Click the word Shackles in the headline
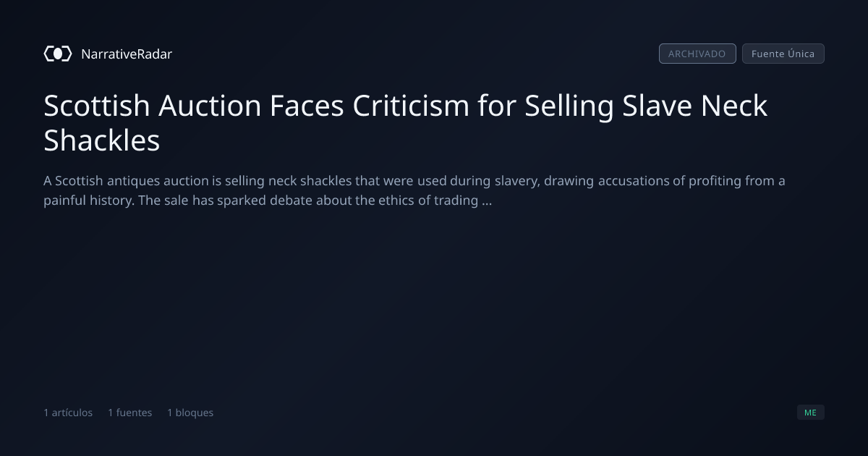The width and height of the screenshot is (868, 456). [x=102, y=140]
